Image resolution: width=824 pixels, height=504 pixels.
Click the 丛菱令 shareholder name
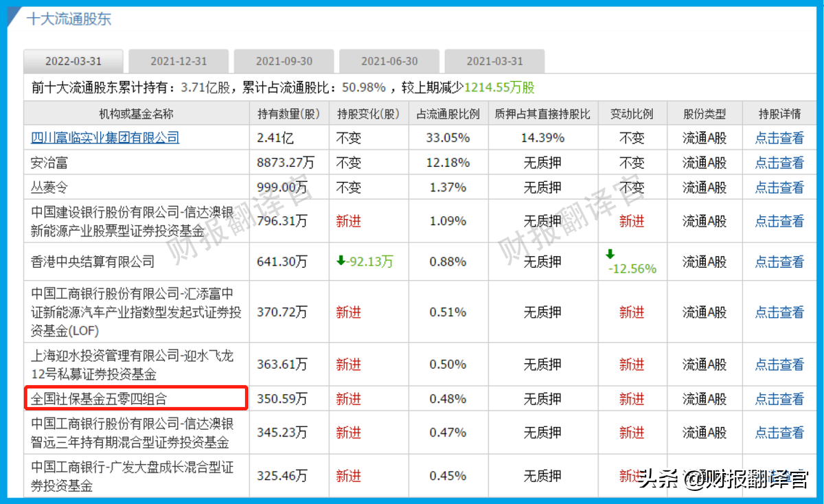tap(49, 187)
